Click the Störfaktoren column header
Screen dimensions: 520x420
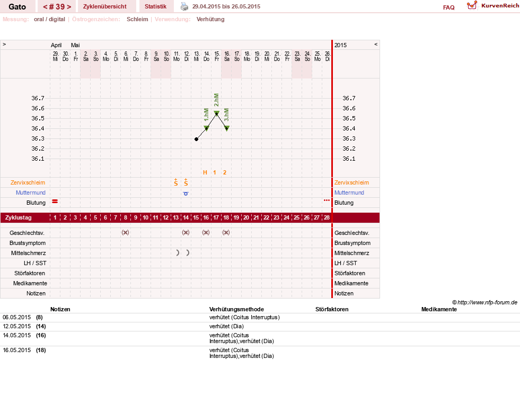click(x=332, y=309)
